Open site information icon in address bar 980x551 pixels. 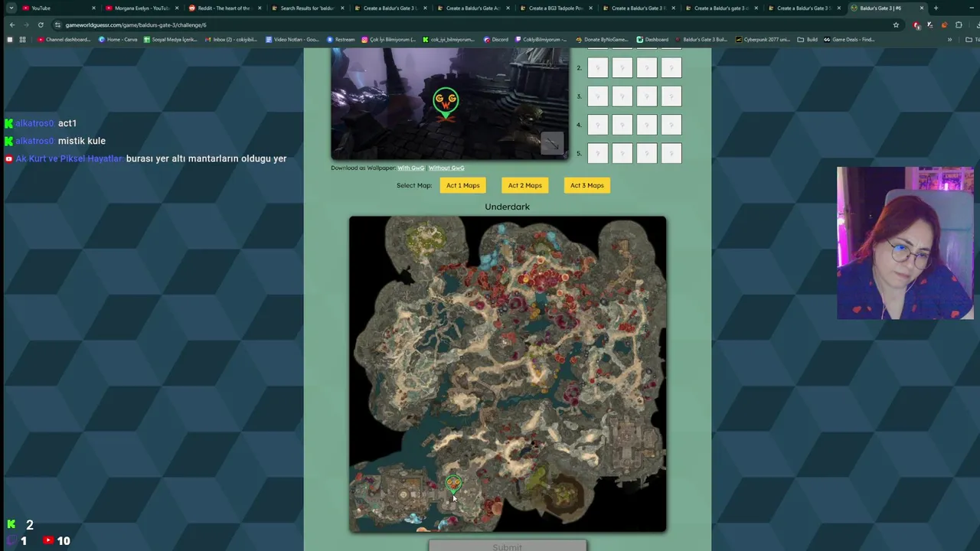(57, 24)
